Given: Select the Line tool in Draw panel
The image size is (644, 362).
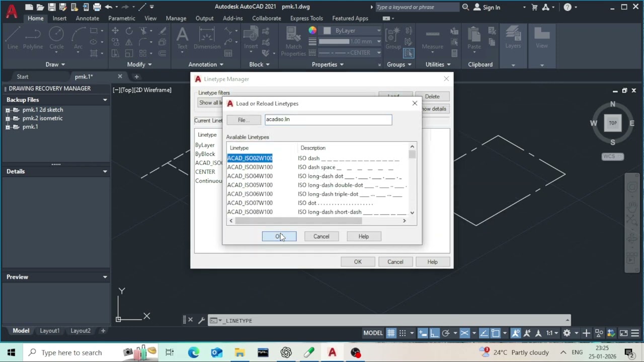Looking at the screenshot, I should point(13,38).
